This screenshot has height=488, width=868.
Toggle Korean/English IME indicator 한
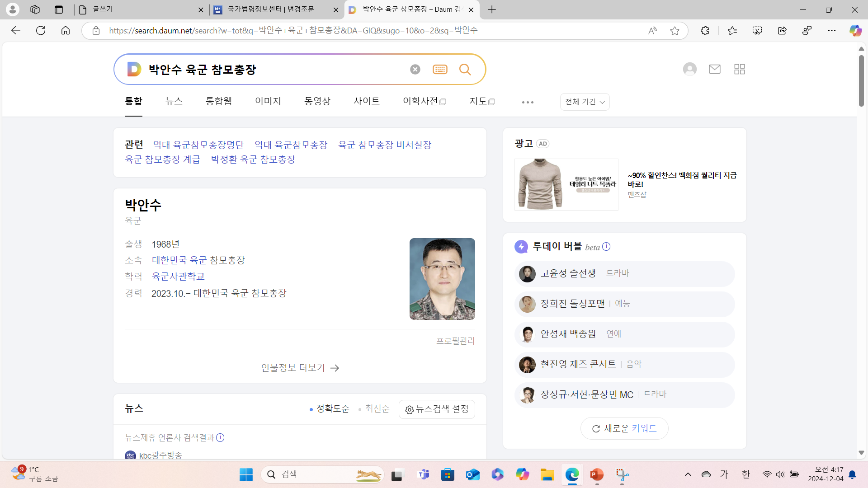pyautogui.click(x=746, y=474)
